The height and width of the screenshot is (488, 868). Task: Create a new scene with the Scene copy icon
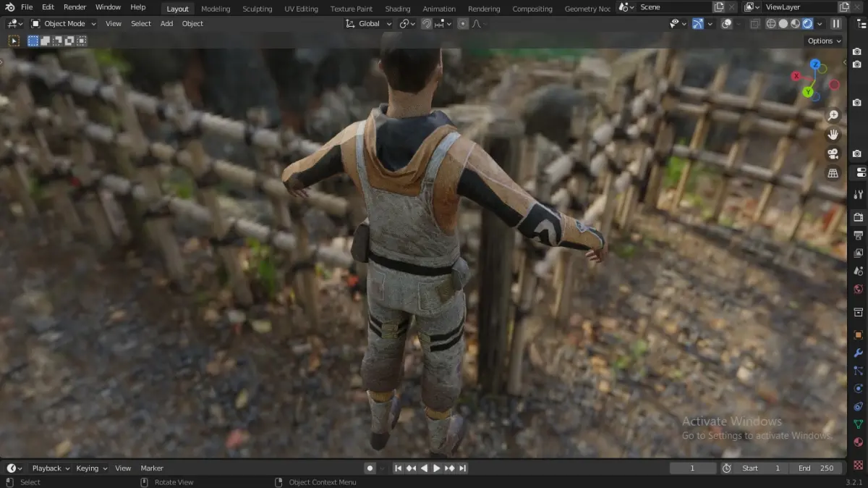click(718, 7)
